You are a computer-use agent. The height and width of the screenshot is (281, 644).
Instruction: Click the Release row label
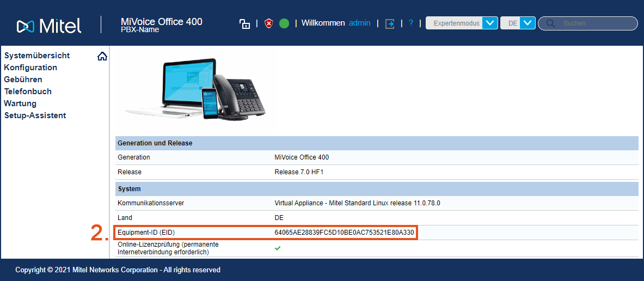(x=130, y=172)
